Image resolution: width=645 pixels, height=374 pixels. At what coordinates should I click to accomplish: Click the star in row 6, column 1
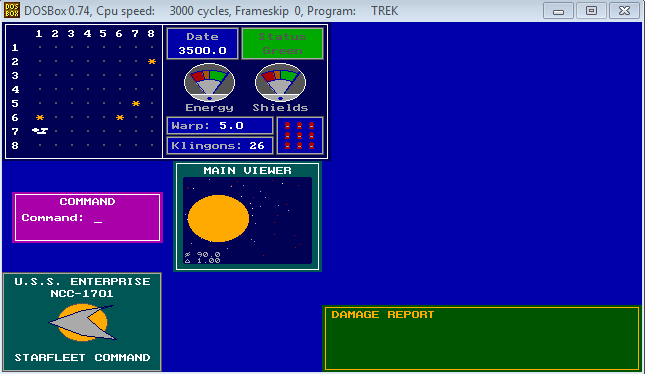point(40,118)
